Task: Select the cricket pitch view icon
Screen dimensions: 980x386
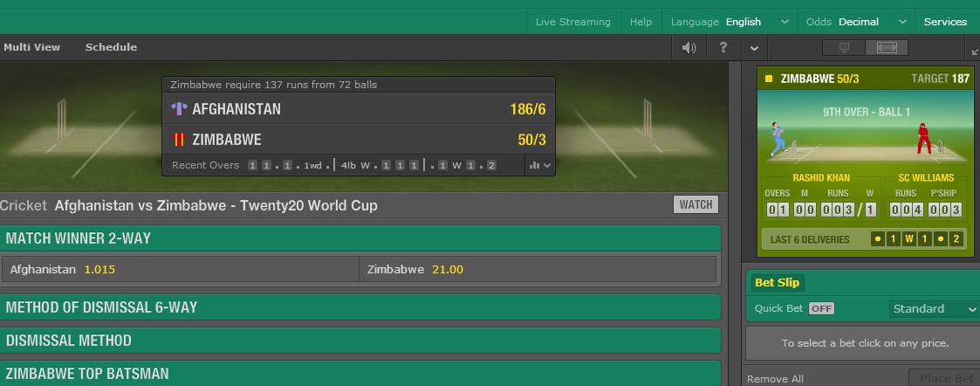Action: 886,48
